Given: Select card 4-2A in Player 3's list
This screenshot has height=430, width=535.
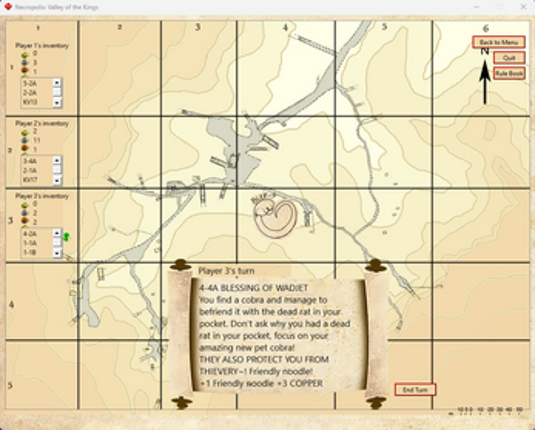Looking at the screenshot, I should [x=37, y=234].
